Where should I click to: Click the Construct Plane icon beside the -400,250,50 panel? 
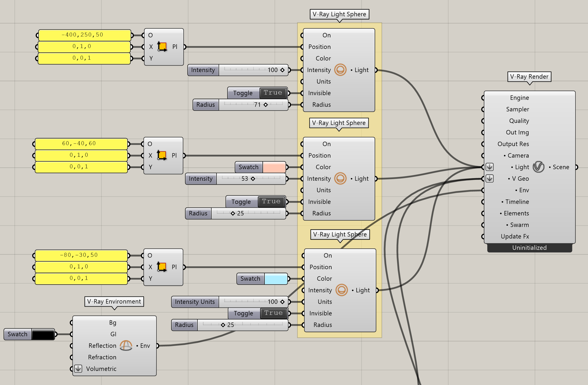pyautogui.click(x=162, y=46)
